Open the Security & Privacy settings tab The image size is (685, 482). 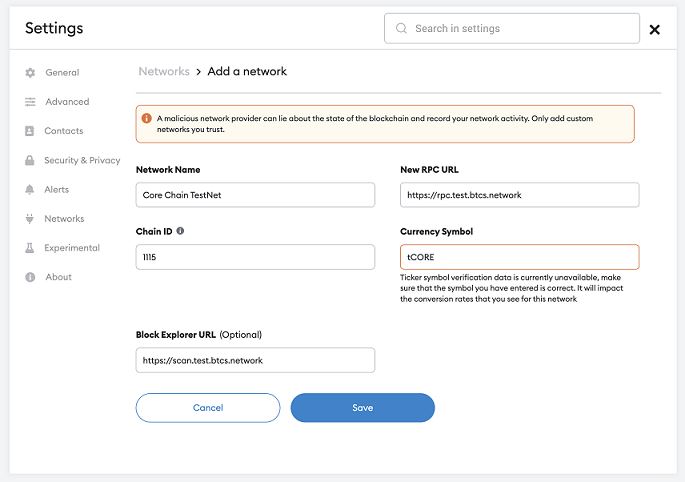click(82, 160)
